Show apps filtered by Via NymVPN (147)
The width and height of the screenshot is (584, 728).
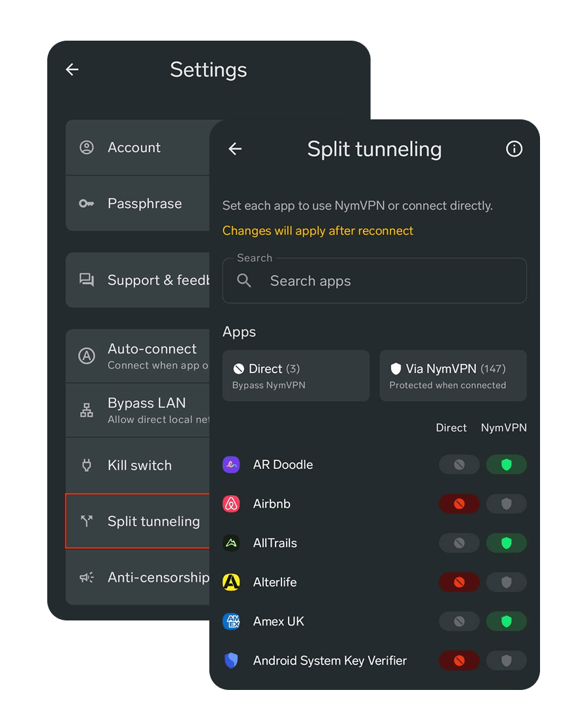[x=453, y=375]
